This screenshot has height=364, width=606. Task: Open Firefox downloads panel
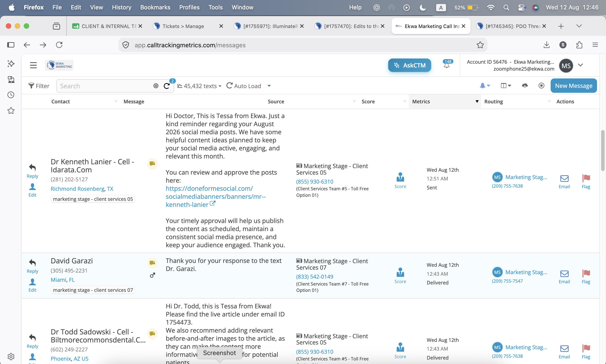coord(546,45)
